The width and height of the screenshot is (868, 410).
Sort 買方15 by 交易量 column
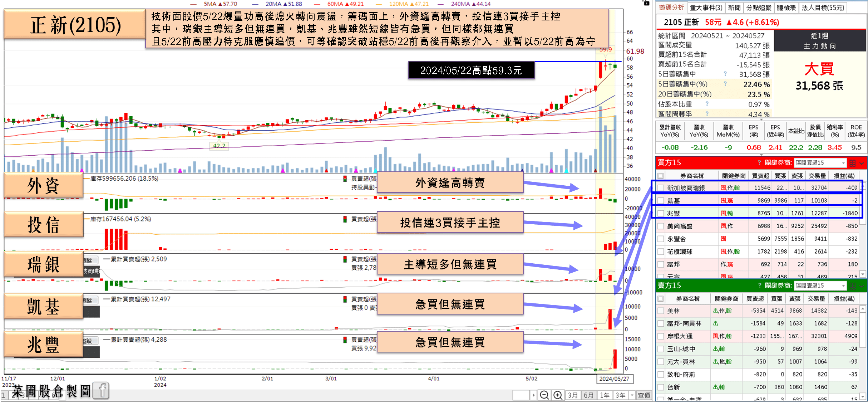817,176
